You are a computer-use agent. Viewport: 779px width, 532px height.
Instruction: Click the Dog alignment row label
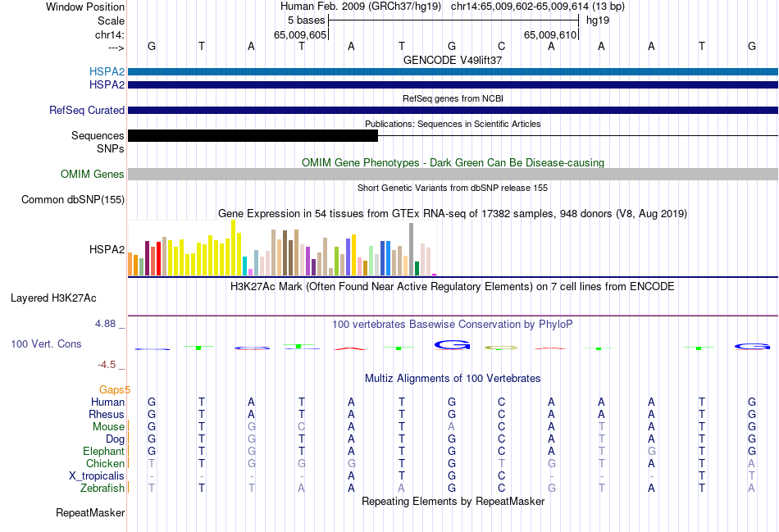pyautogui.click(x=116, y=439)
